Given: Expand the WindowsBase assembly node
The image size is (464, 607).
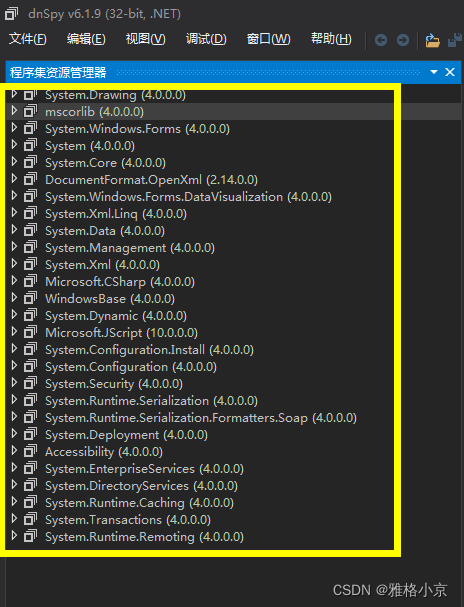Looking at the screenshot, I should (14, 298).
